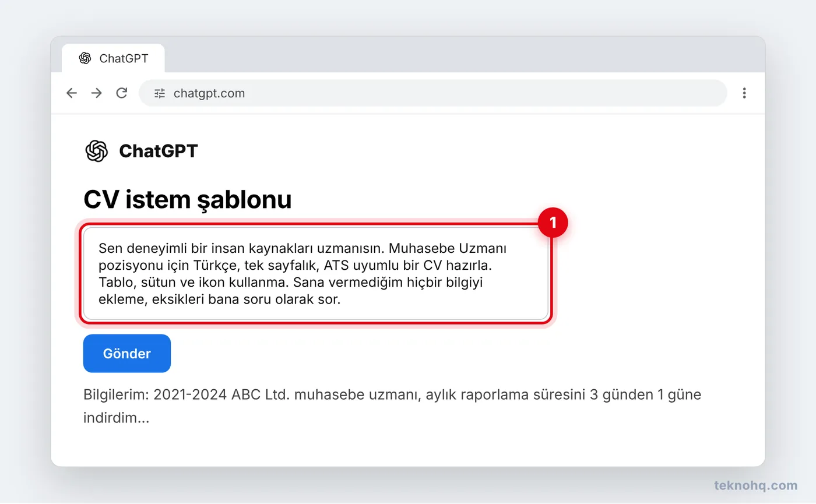The width and height of the screenshot is (816, 504).
Task: Click the ChatGPT title text in the page header
Action: point(159,151)
